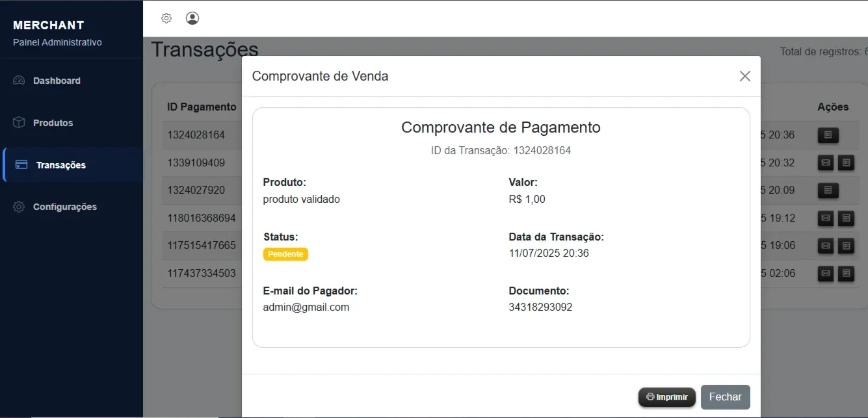Open Configurações menu item
868x418 pixels.
pos(72,207)
